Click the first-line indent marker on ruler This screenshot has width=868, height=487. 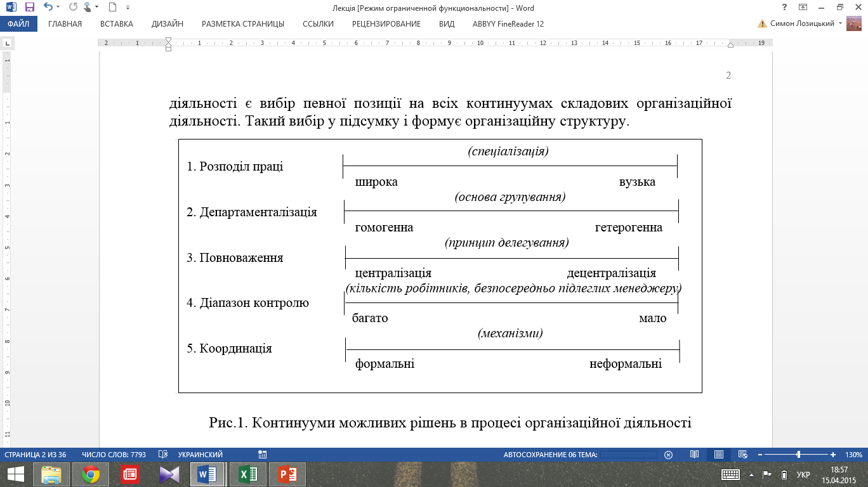click(168, 41)
